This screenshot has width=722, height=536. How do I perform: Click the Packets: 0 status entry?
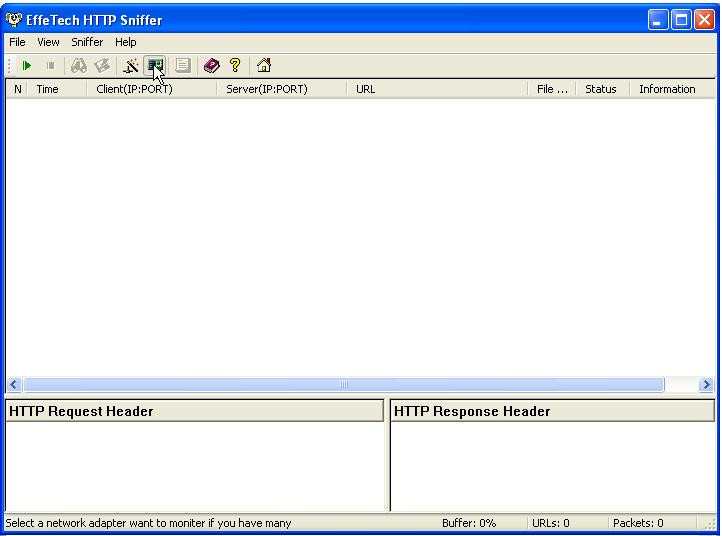point(638,523)
